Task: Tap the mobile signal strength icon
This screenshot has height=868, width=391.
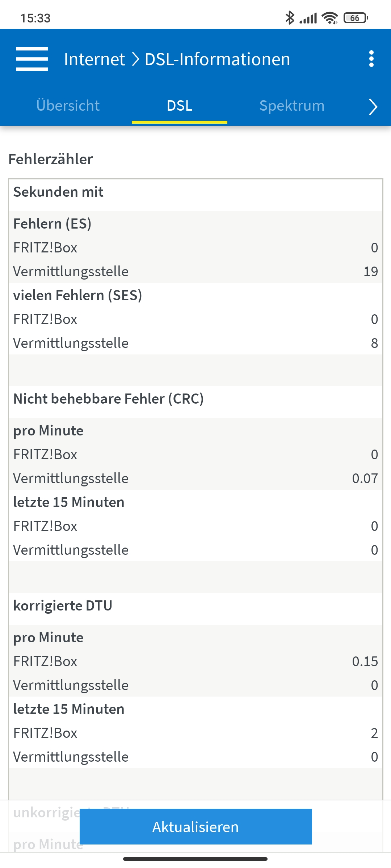Action: click(x=308, y=18)
